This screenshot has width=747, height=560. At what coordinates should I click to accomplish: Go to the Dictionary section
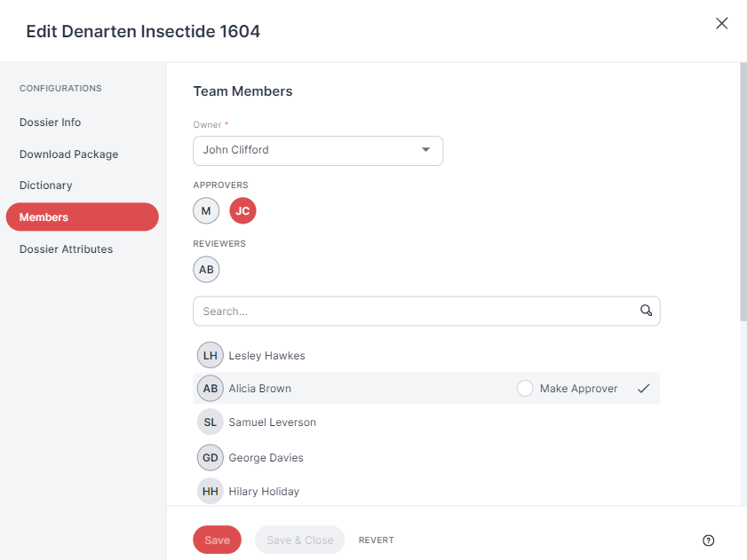point(45,185)
